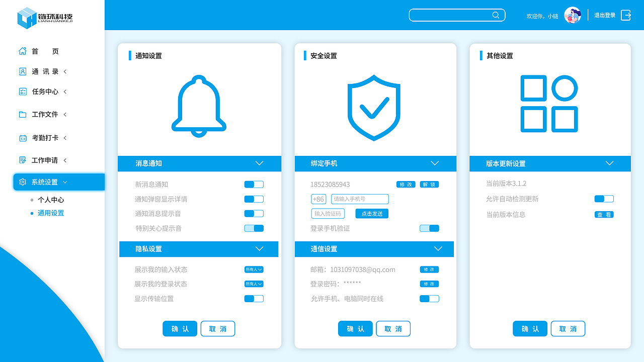This screenshot has width=644, height=362.
Task: Collapse the 消息通知 section chevron
Action: [x=260, y=163]
